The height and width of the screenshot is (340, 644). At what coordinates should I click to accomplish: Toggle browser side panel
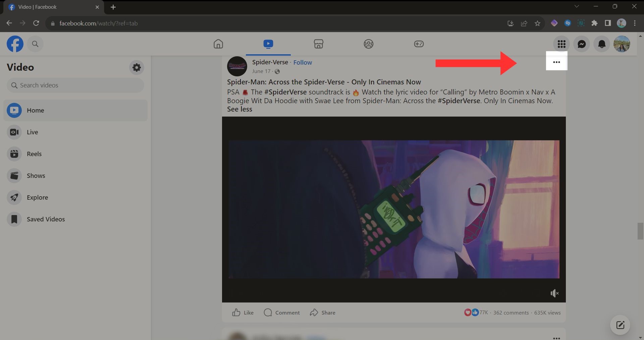[608, 23]
